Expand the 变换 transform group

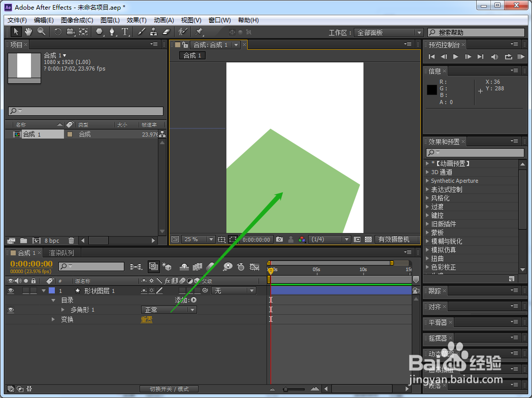coord(53,319)
